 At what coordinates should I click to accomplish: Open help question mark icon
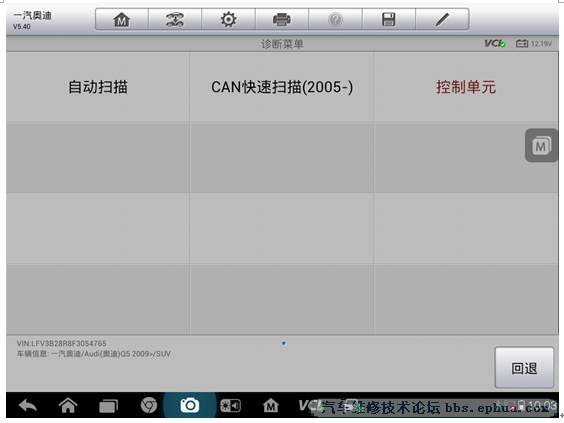335,19
